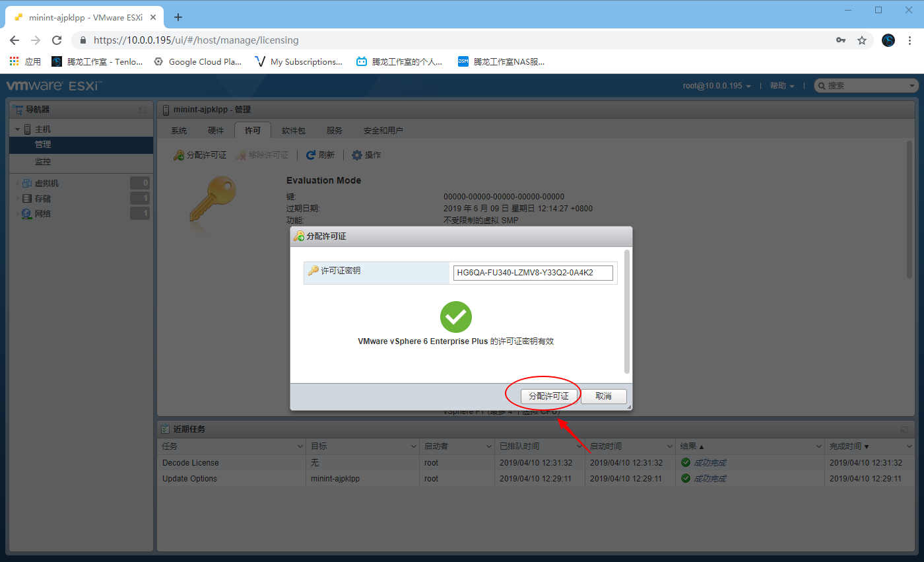
Task: Click the main panel vertical scrollbar
Action: pos(910,209)
